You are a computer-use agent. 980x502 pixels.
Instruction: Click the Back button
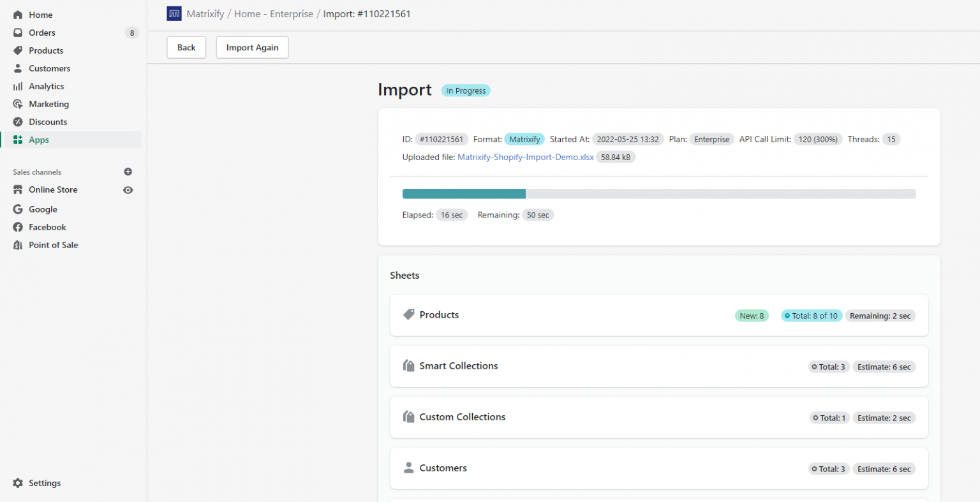click(x=186, y=47)
